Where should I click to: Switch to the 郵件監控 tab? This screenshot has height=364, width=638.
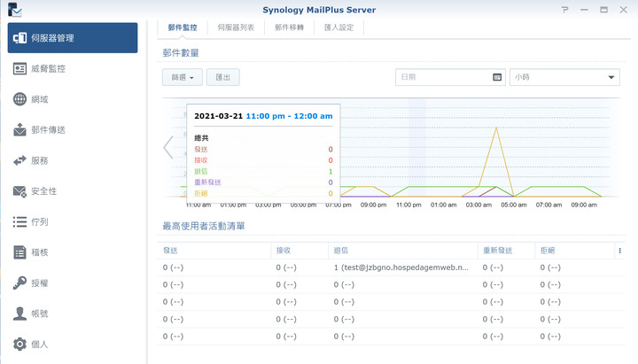point(183,27)
